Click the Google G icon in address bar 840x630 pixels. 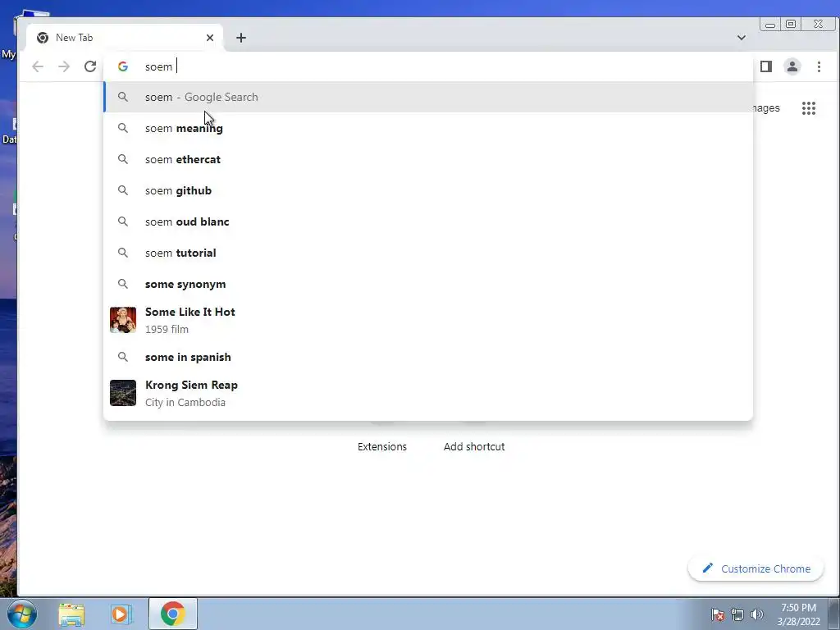[x=123, y=66]
